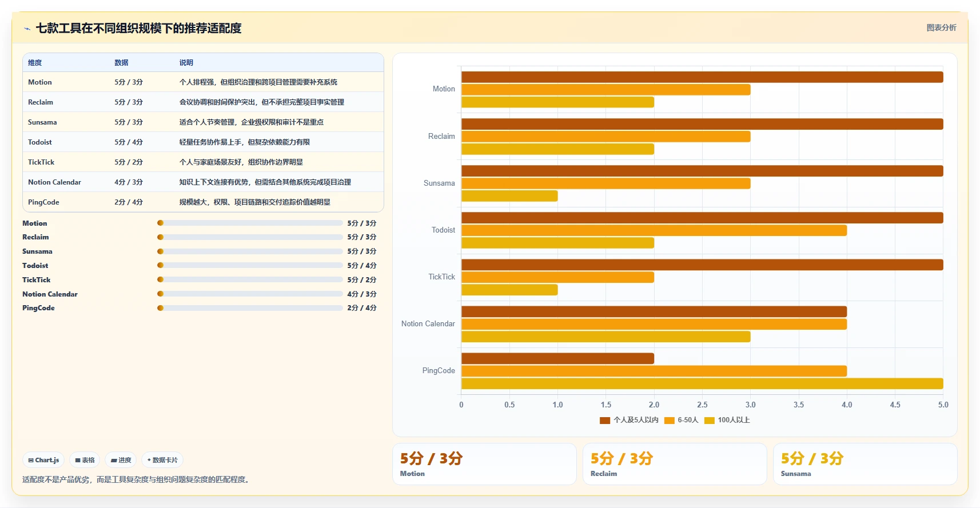
Task: Click the description 规模越大、权限、项目链路和交付追踪价值越明显
Action: tap(255, 202)
